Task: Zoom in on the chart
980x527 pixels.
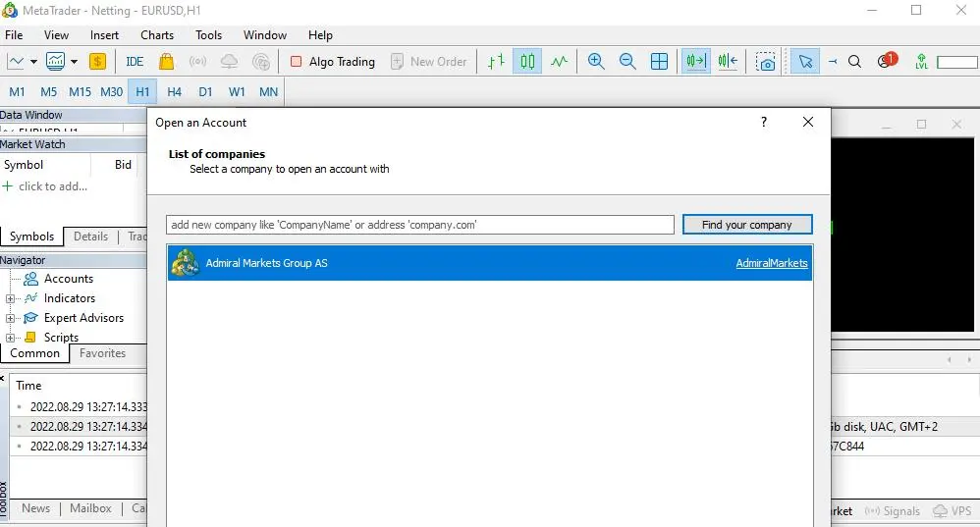Action: pos(596,61)
